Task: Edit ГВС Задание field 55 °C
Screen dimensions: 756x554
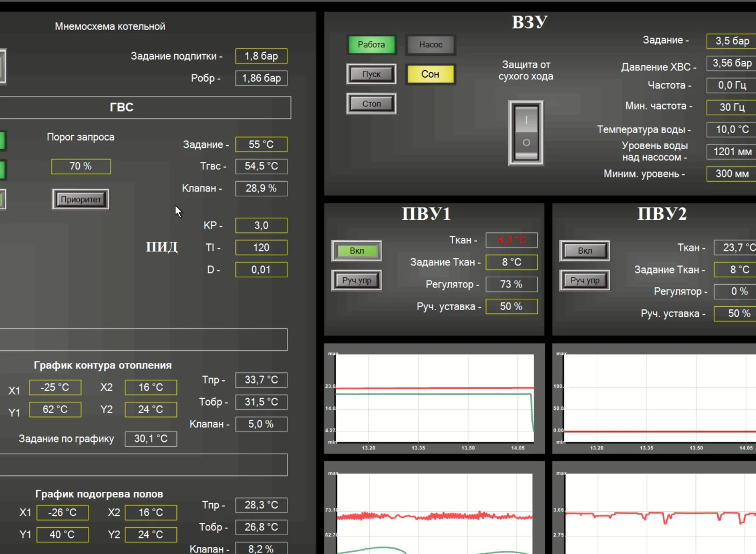Action: pyautogui.click(x=261, y=144)
